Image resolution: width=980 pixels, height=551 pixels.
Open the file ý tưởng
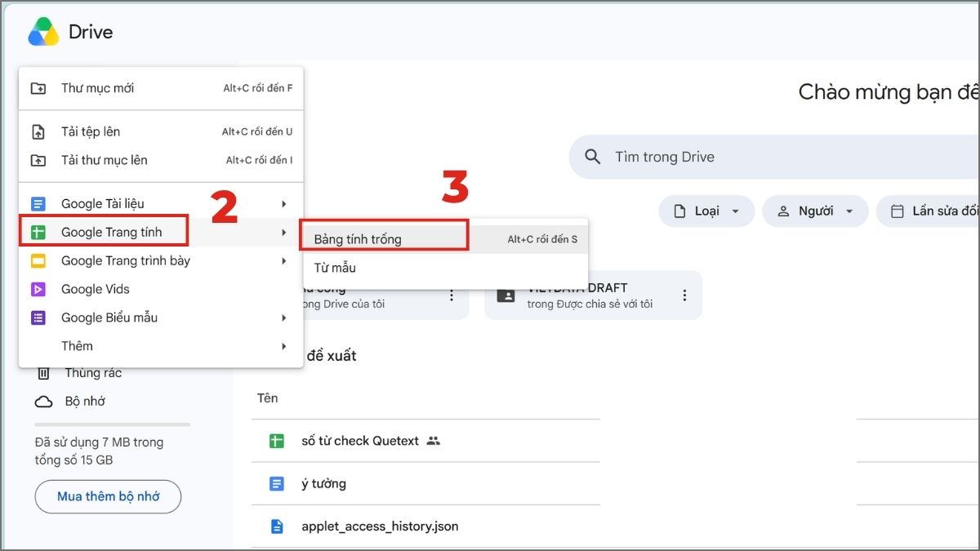(x=323, y=484)
